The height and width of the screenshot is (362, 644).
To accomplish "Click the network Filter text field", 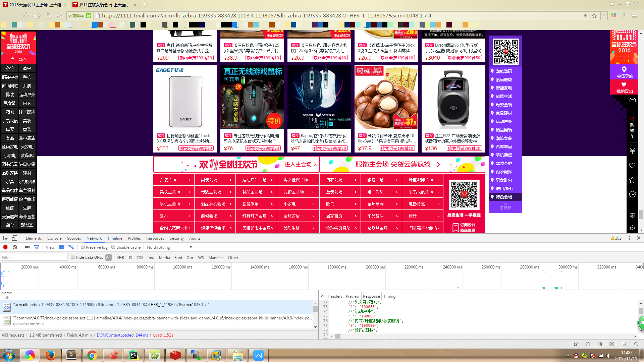I will 34,257.
